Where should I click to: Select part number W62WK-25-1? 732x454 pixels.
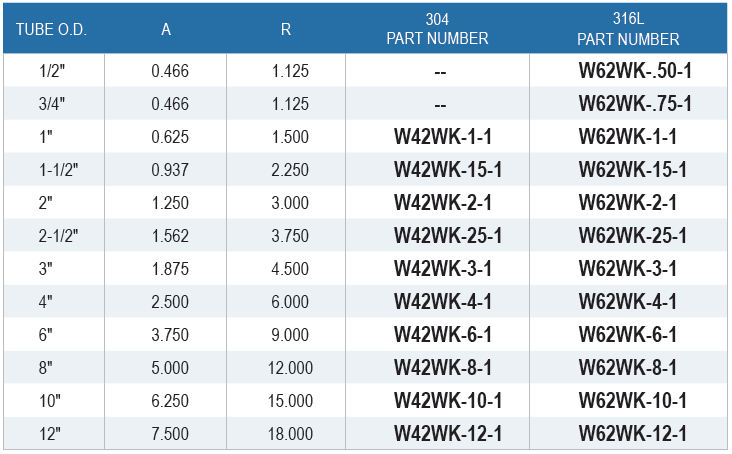(633, 236)
